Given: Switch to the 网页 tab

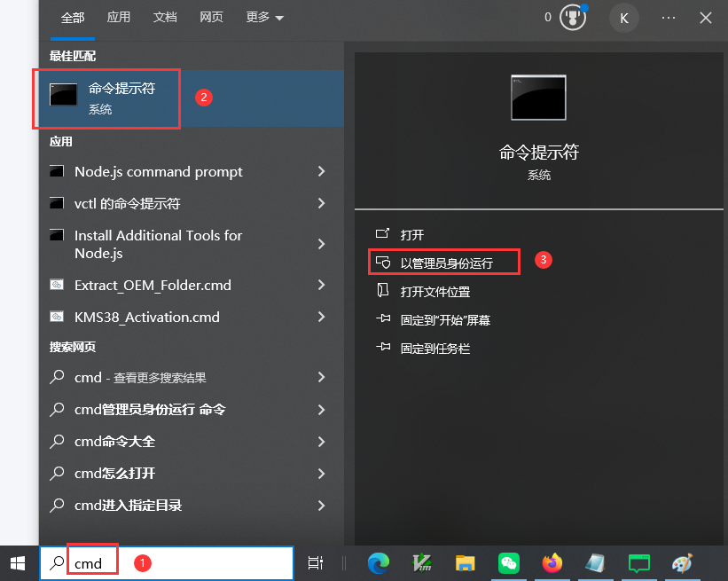Looking at the screenshot, I should coord(211,17).
